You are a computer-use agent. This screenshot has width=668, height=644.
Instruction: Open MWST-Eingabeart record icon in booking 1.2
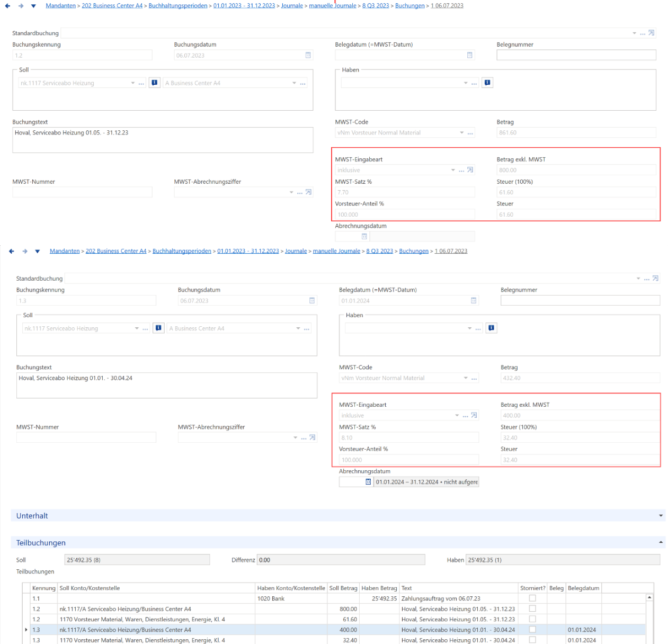point(470,170)
